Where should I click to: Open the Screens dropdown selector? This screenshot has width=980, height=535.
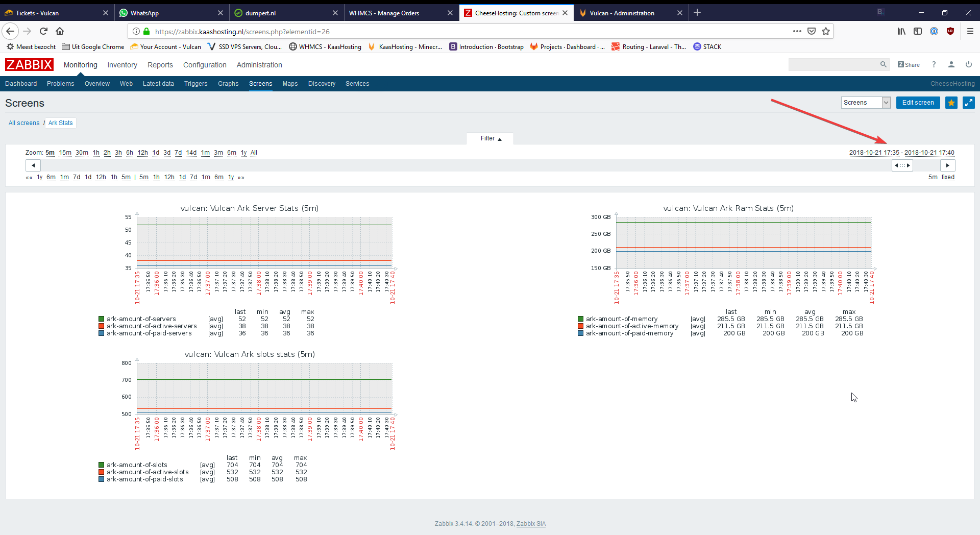865,103
